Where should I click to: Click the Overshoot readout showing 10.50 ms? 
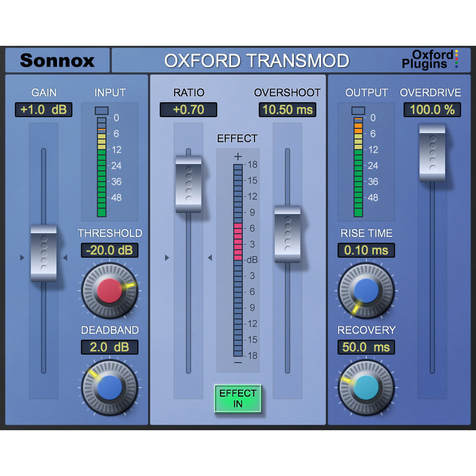click(x=288, y=110)
